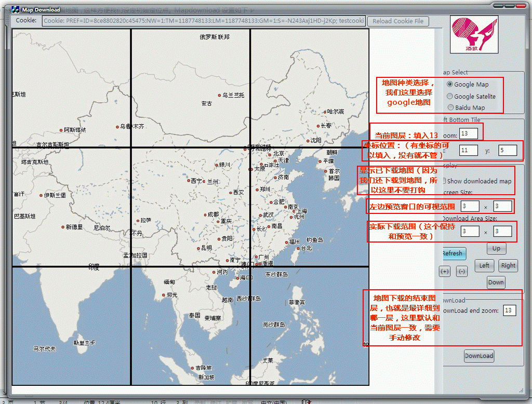This screenshot has height=404, width=532.
Task: Start the download with the DownLoad button
Action: point(478,356)
